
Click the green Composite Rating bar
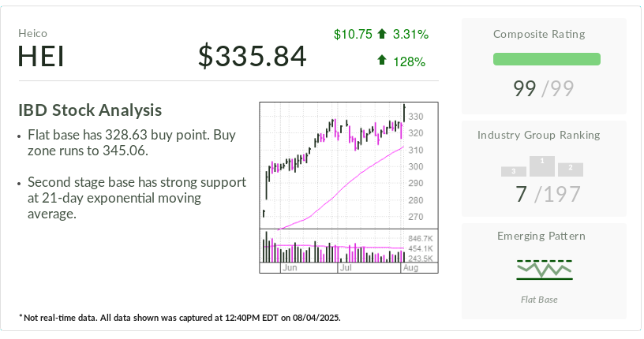(x=546, y=59)
